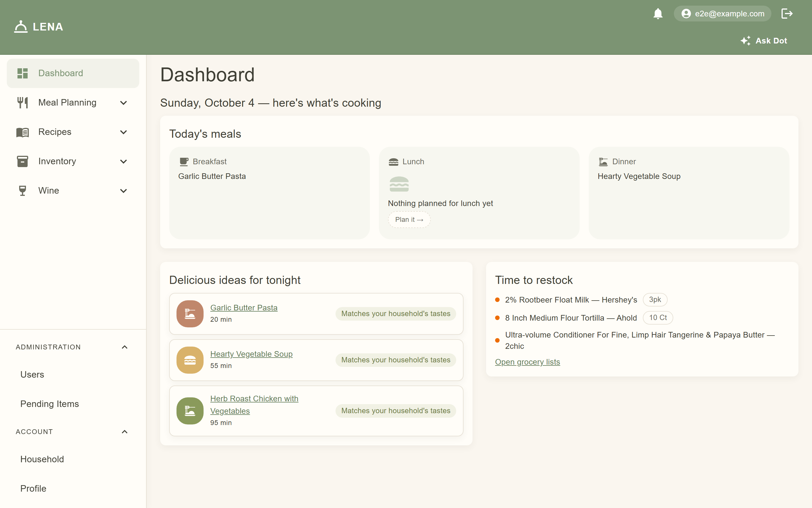
Task: Open the Hearty Vegetable Soup recipe link
Action: pyautogui.click(x=251, y=354)
